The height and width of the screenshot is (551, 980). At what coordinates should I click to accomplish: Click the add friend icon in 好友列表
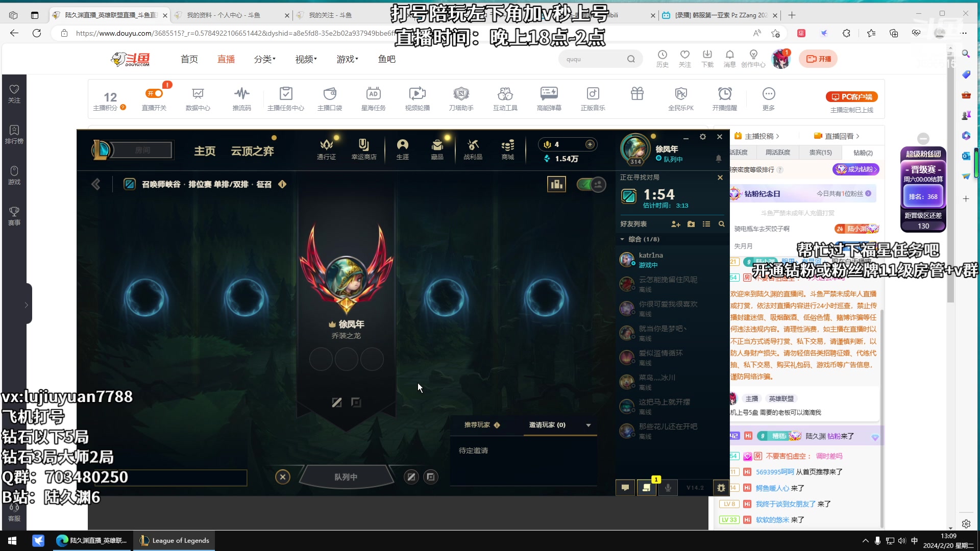click(x=676, y=224)
